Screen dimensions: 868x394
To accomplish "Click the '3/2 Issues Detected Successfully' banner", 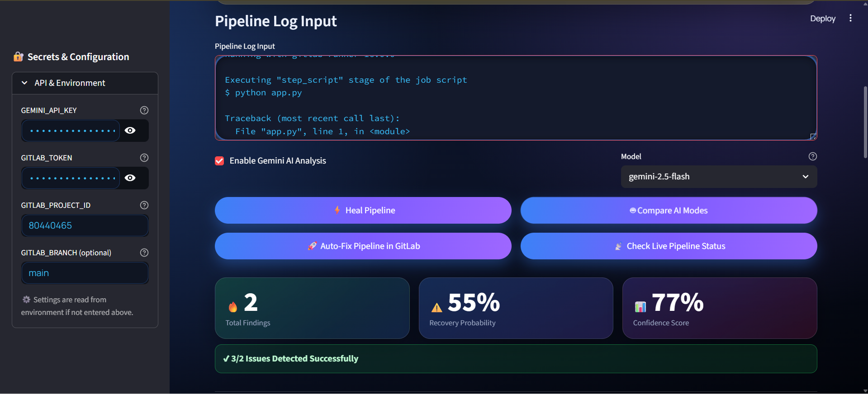I will (x=516, y=359).
